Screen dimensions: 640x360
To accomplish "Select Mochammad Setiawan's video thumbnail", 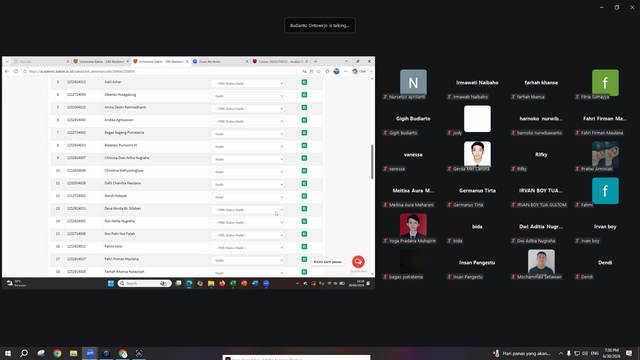I will (541, 262).
